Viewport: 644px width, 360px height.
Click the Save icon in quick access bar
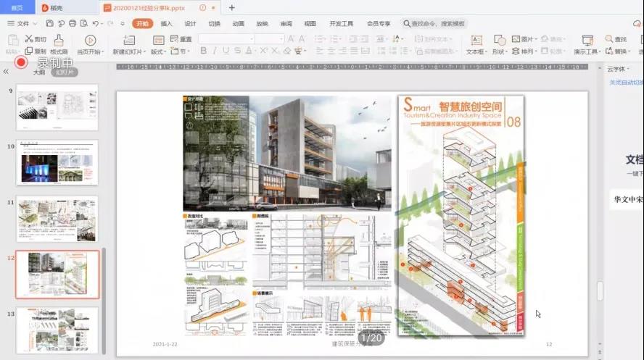pos(48,24)
